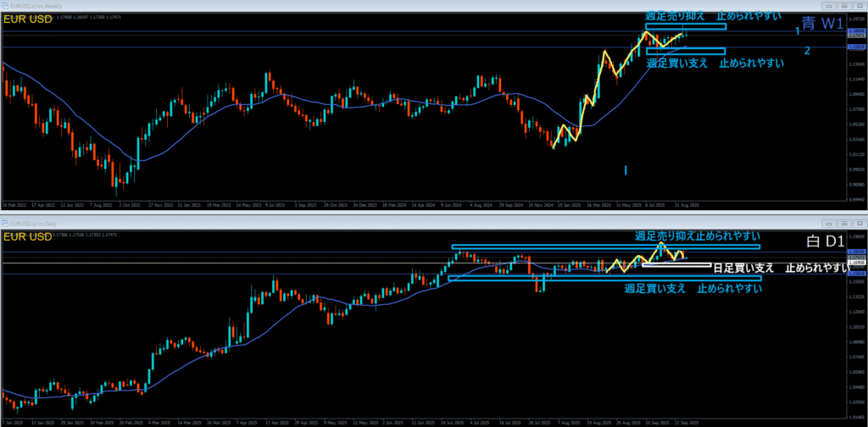Close the EURUSD Daily chart window
The height and width of the screenshot is (427, 868).
pyautogui.click(x=859, y=223)
